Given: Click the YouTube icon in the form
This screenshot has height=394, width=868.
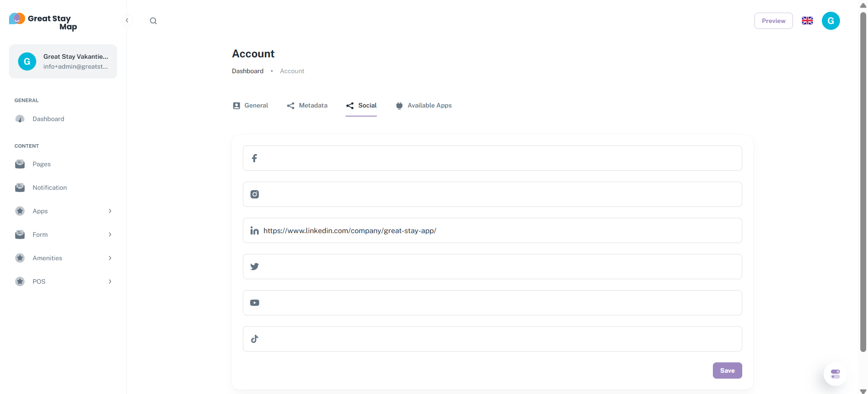Looking at the screenshot, I should [255, 303].
